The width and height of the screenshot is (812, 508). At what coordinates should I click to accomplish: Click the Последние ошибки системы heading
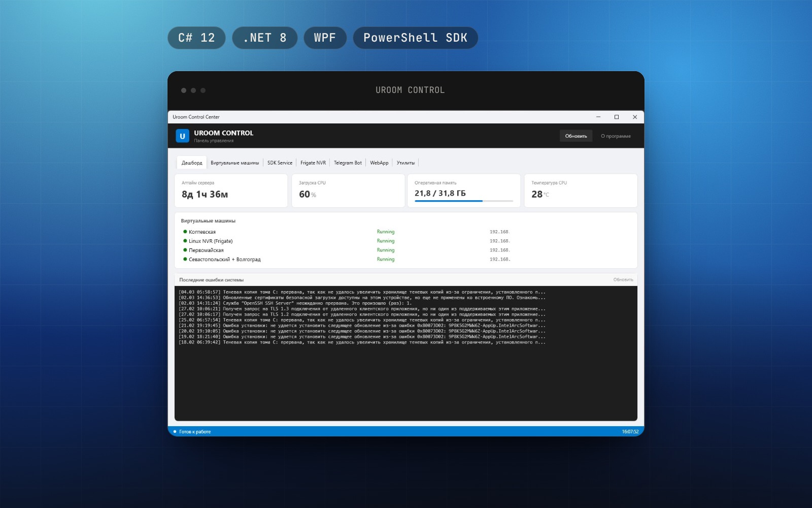[211, 280]
